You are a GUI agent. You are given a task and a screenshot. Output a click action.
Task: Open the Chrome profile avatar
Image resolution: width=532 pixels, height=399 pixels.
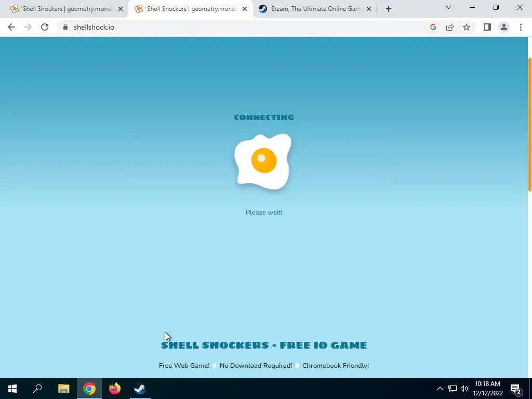tap(504, 27)
